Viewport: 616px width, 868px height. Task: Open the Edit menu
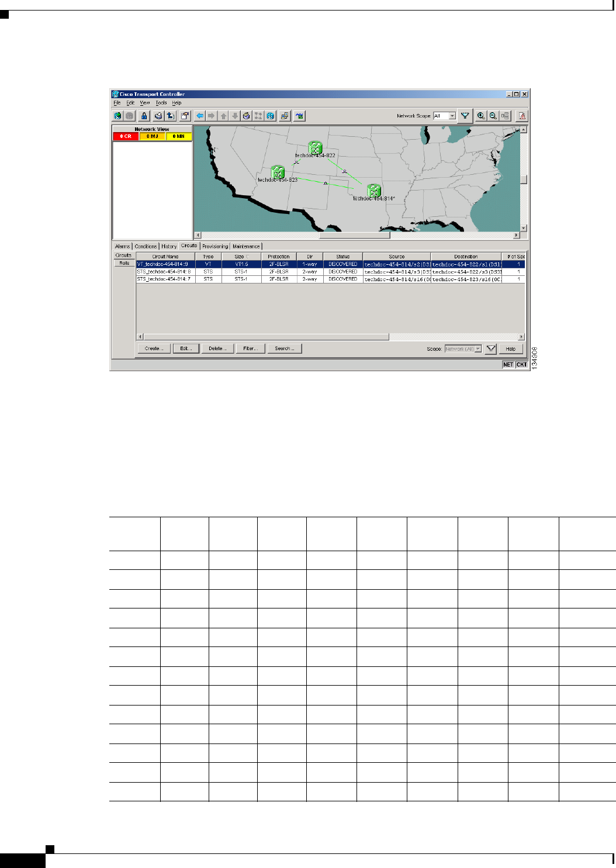pyautogui.click(x=130, y=103)
